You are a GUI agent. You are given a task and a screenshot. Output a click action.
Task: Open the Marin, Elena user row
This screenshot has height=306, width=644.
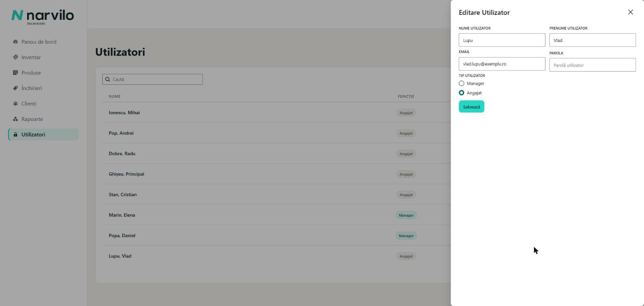[x=276, y=215]
